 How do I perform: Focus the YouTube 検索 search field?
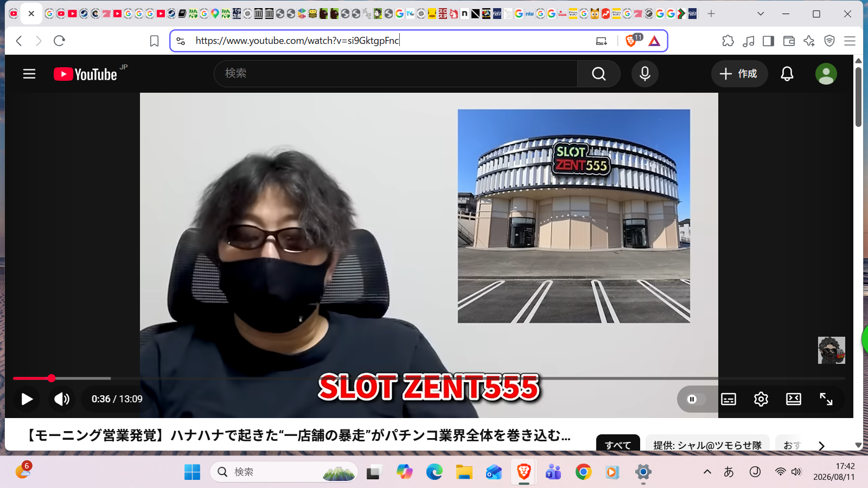396,74
